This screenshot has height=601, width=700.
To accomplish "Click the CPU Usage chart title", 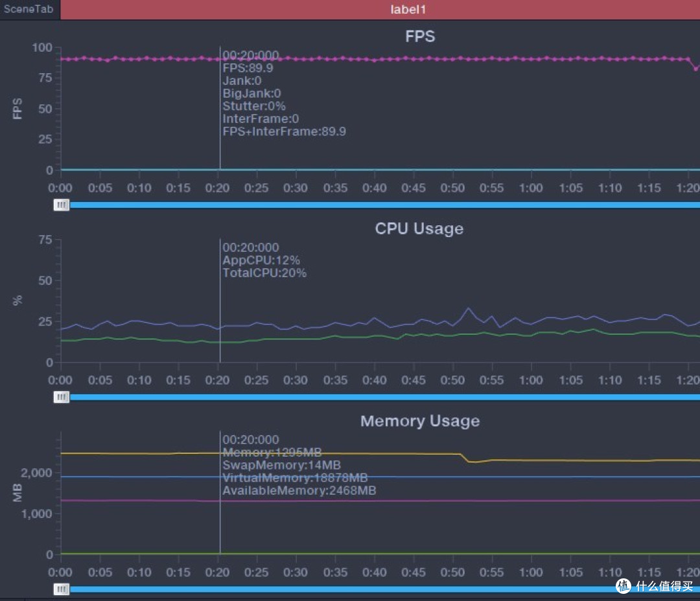I will [419, 229].
